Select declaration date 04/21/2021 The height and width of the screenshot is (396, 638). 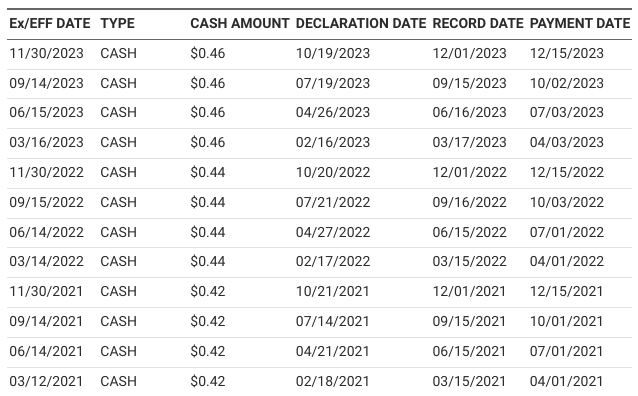(332, 351)
